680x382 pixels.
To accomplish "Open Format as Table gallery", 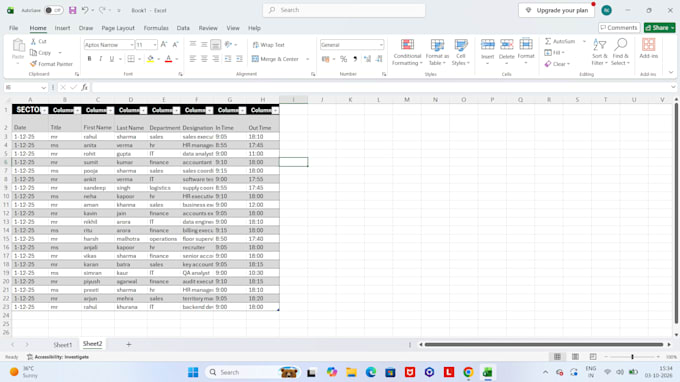I will [x=437, y=52].
